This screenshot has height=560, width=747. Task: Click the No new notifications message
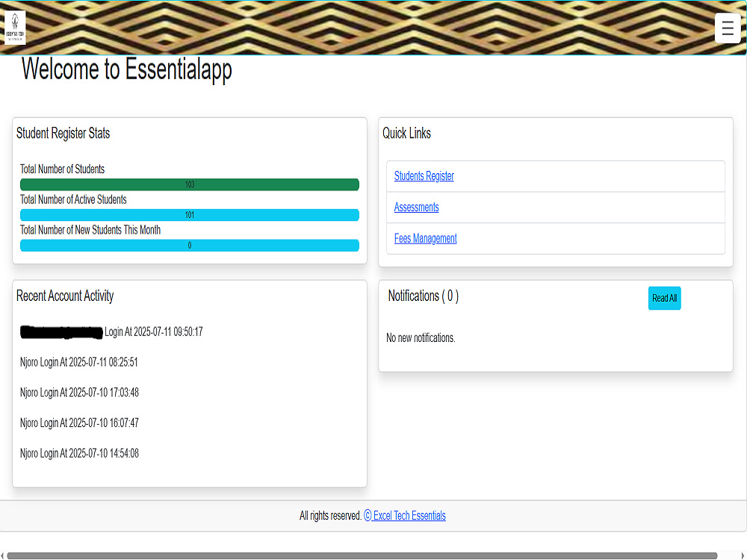421,338
